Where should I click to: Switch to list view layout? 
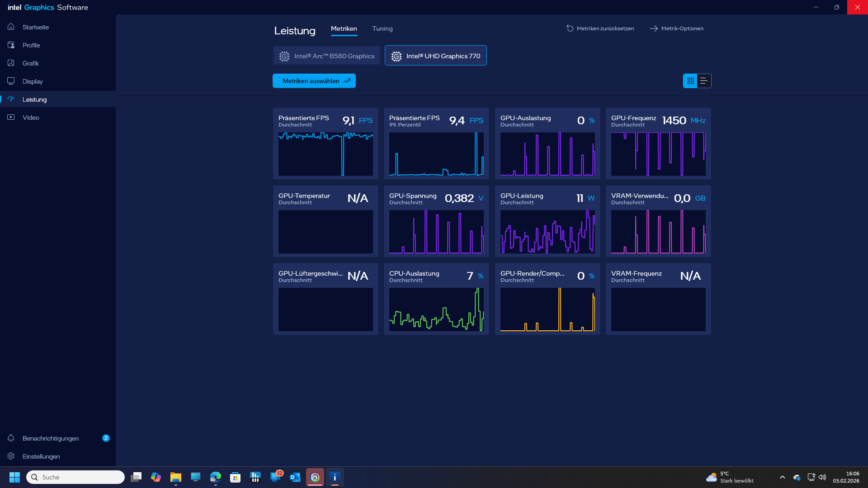click(704, 81)
